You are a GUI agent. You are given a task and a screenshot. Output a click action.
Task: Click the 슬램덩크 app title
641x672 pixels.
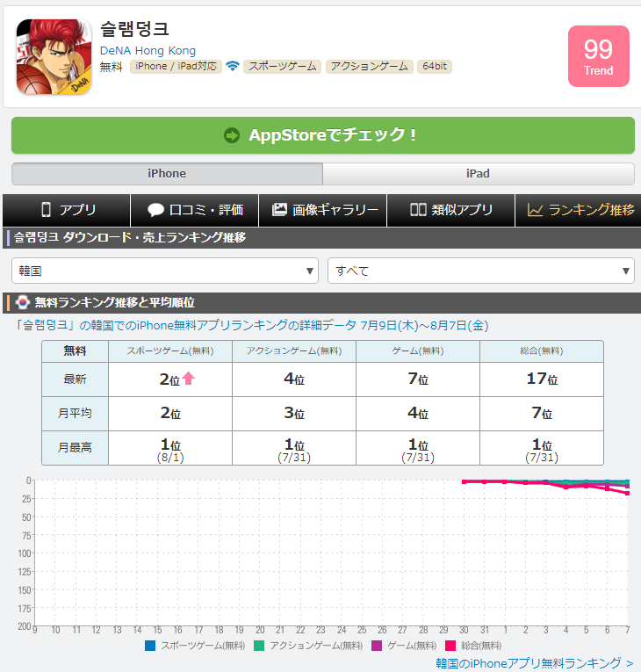134,29
